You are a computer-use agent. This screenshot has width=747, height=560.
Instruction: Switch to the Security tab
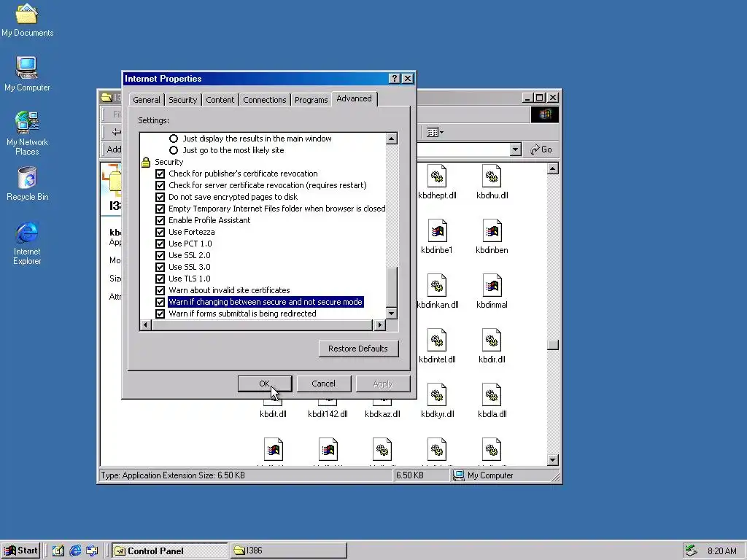tap(182, 100)
